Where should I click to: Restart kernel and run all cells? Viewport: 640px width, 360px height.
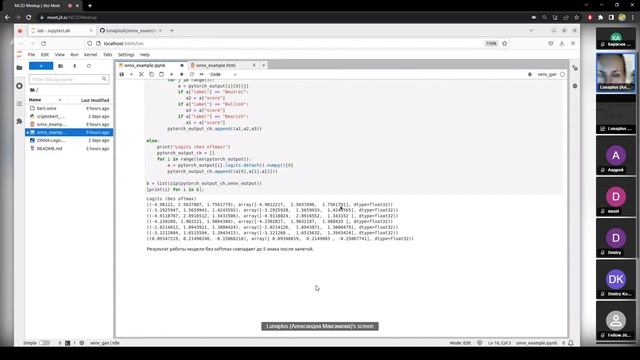click(x=202, y=74)
